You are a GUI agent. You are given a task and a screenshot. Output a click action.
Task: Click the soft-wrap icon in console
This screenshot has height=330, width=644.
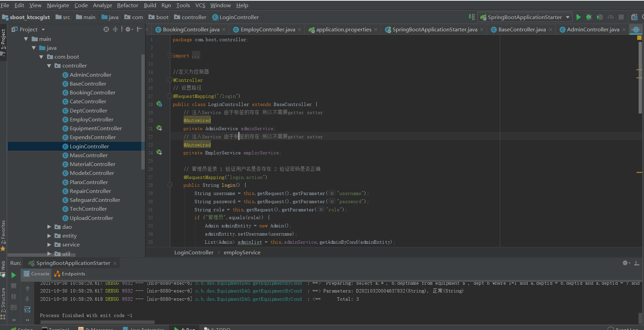pos(27,309)
